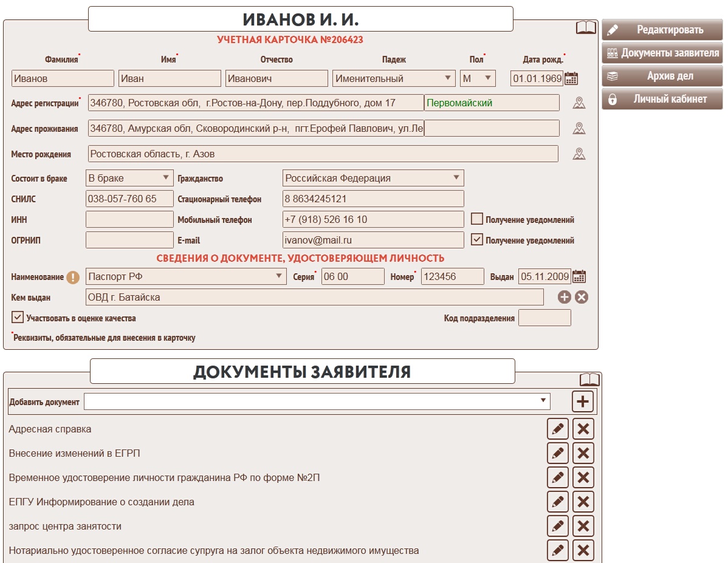Go to Личный кабинет
The height and width of the screenshot is (563, 728).
tap(662, 99)
